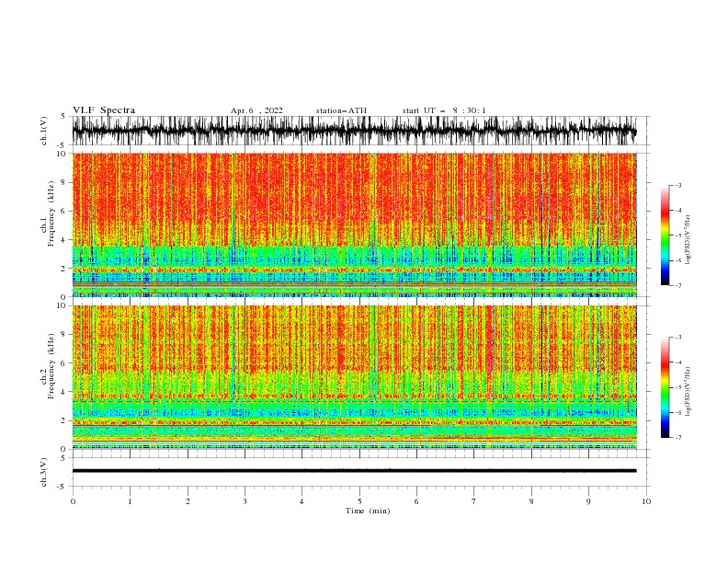The height and width of the screenshot is (563, 728).
Task: Click the 6 kHz tick of ch.2 spectrogram
Action: tap(63, 363)
